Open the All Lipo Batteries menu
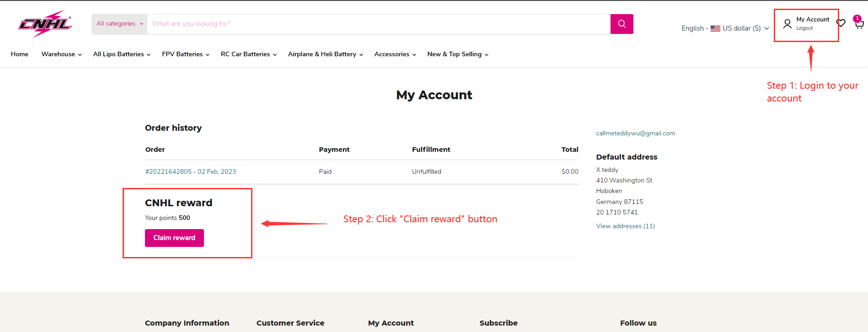The image size is (868, 332). (122, 54)
